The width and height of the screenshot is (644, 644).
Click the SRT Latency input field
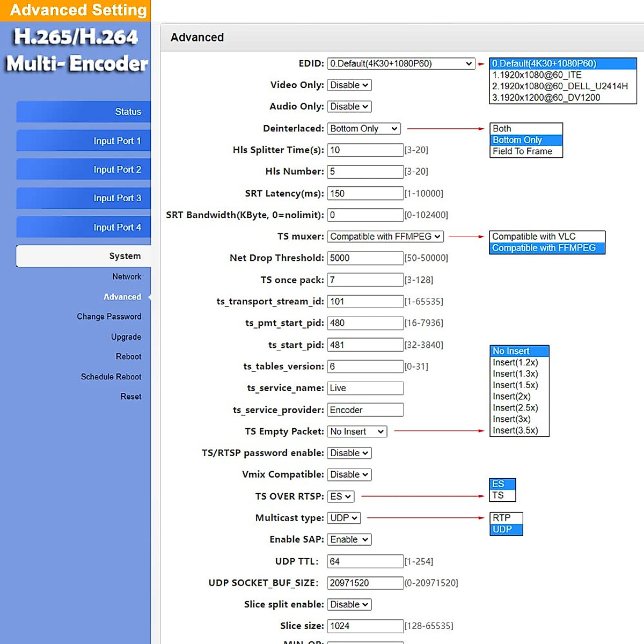[x=365, y=194]
